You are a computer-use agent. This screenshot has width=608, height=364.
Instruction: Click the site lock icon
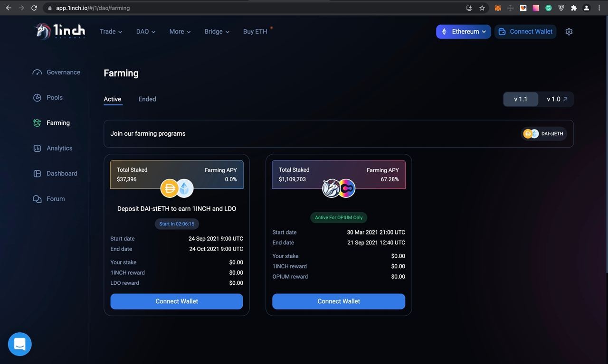point(50,8)
